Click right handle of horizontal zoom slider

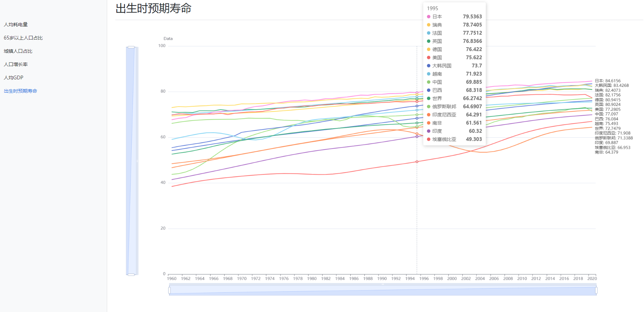(x=596, y=290)
